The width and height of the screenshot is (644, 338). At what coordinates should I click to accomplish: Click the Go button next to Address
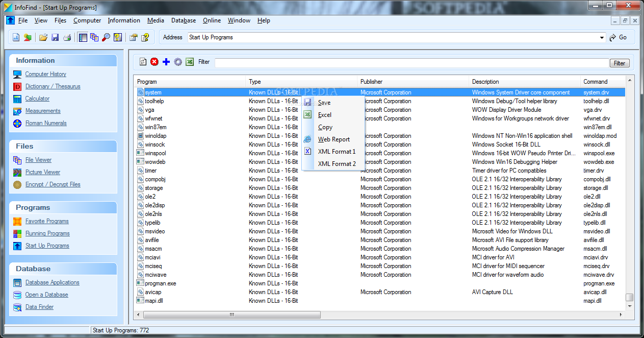[x=619, y=37]
